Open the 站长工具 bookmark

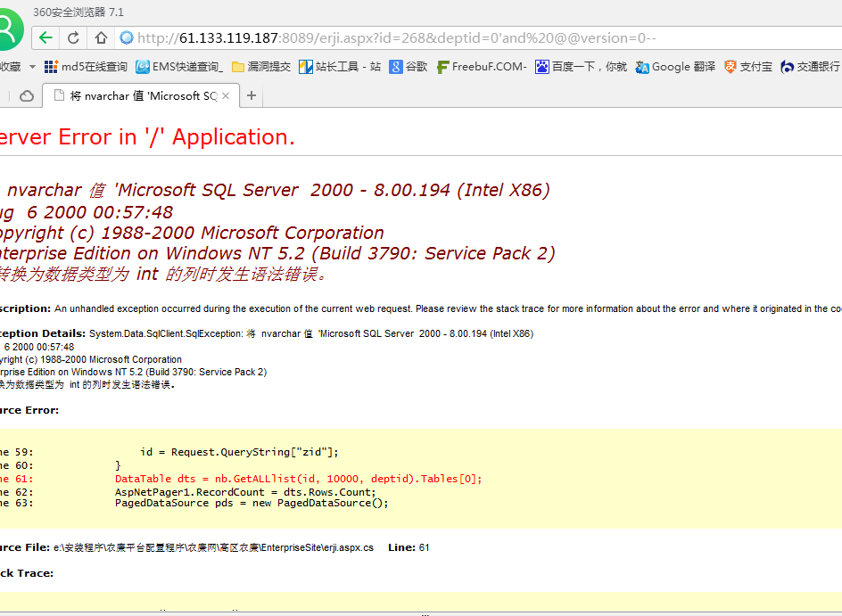339,67
